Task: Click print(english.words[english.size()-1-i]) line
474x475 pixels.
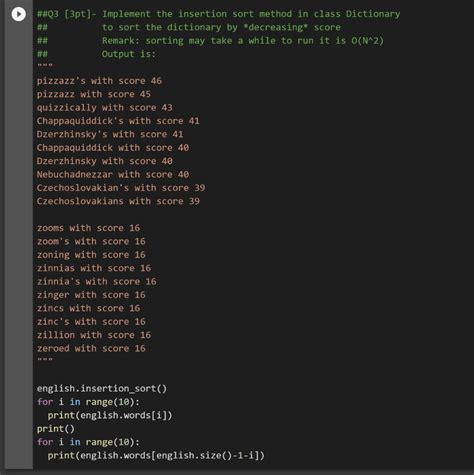Action: (156, 455)
